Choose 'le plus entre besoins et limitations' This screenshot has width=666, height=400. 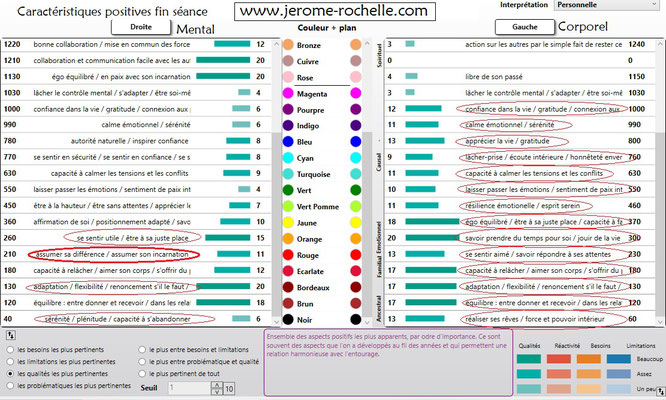point(142,350)
